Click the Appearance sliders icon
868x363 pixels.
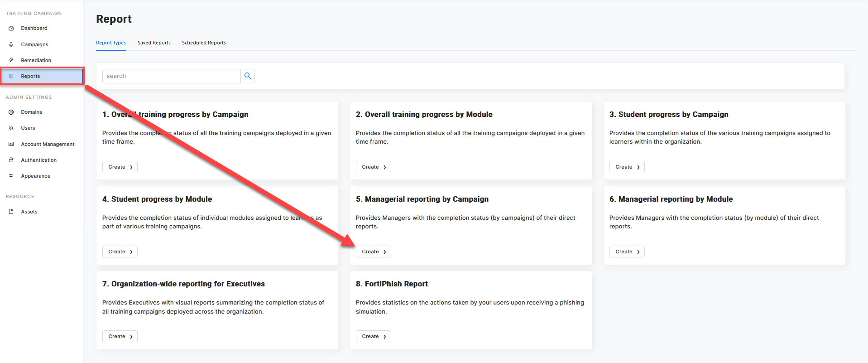pyautogui.click(x=11, y=176)
